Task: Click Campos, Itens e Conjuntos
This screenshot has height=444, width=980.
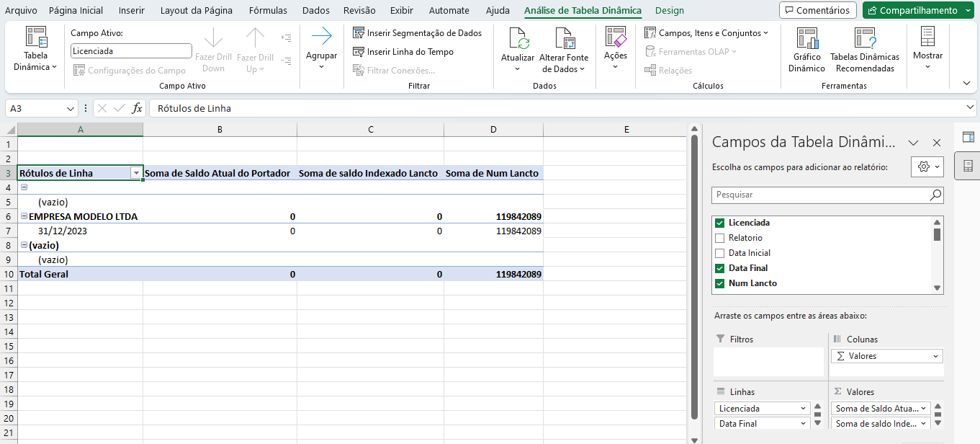Action: click(x=706, y=33)
